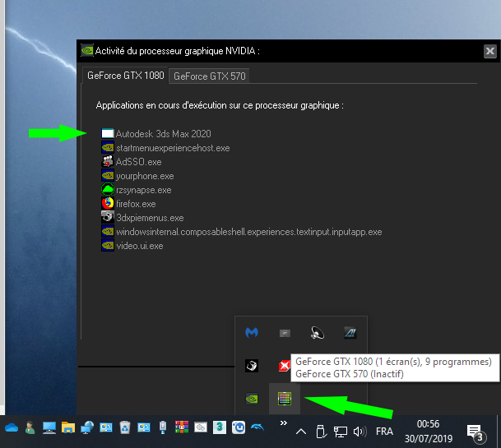This screenshot has width=501, height=448.
Task: Select Autodesk 3ds Max 2020 entry
Action: coord(156,133)
